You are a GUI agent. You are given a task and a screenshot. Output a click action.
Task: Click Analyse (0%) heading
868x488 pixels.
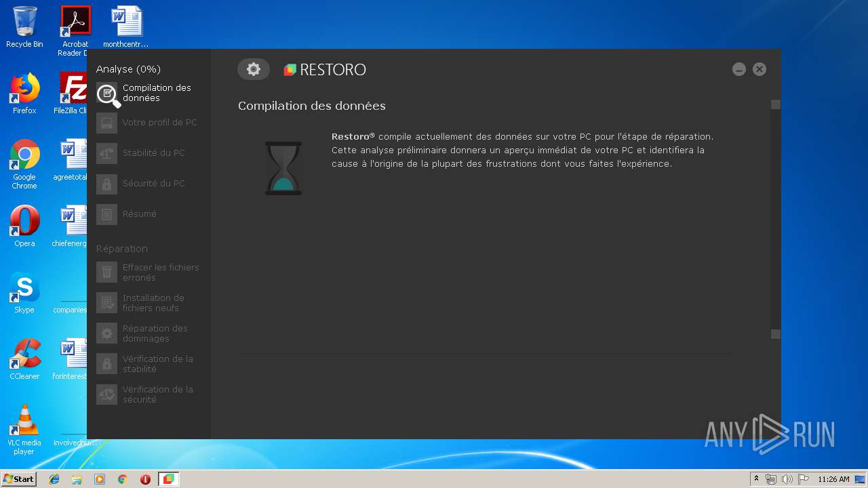[128, 69]
